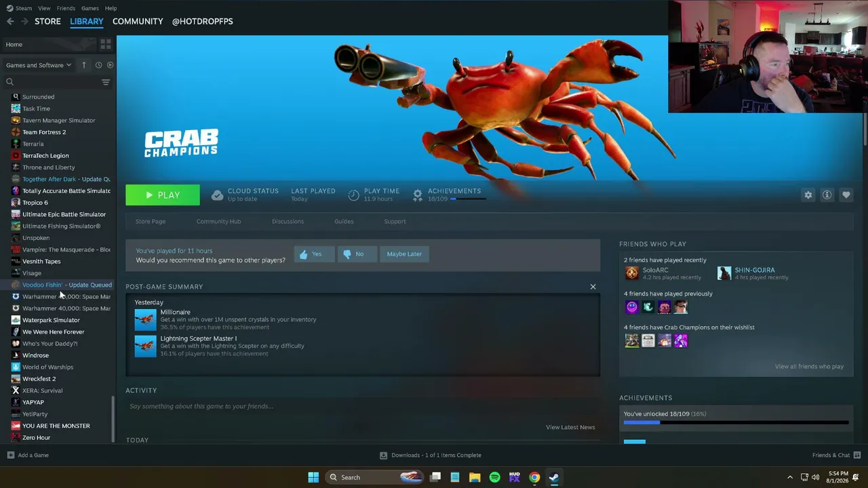The height and width of the screenshot is (488, 868).
Task: Click the Add a Game plus icon
Action: [x=10, y=455]
